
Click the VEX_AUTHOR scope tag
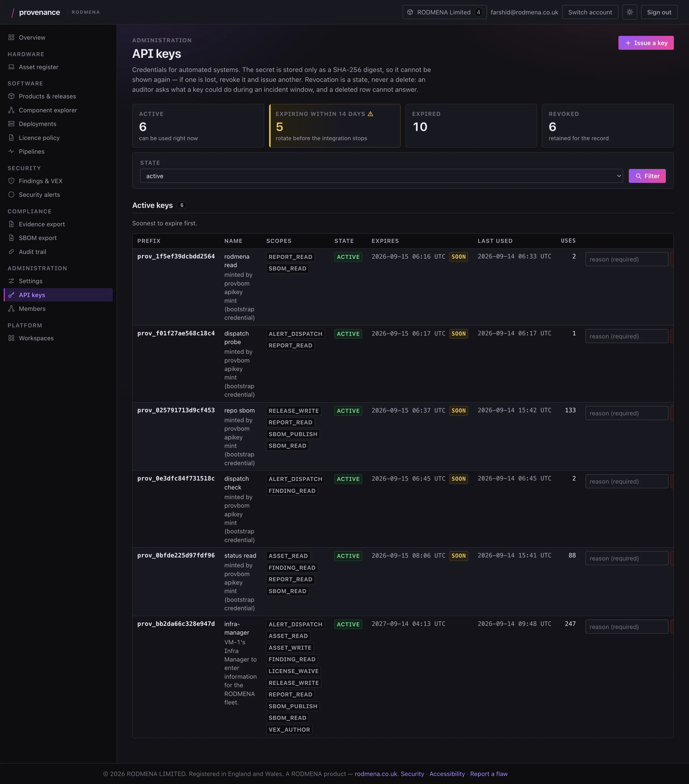point(290,729)
